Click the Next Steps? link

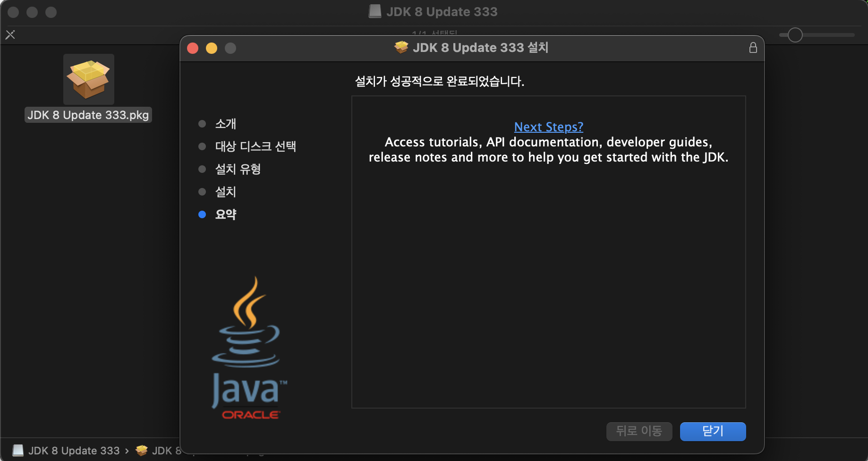tap(548, 127)
